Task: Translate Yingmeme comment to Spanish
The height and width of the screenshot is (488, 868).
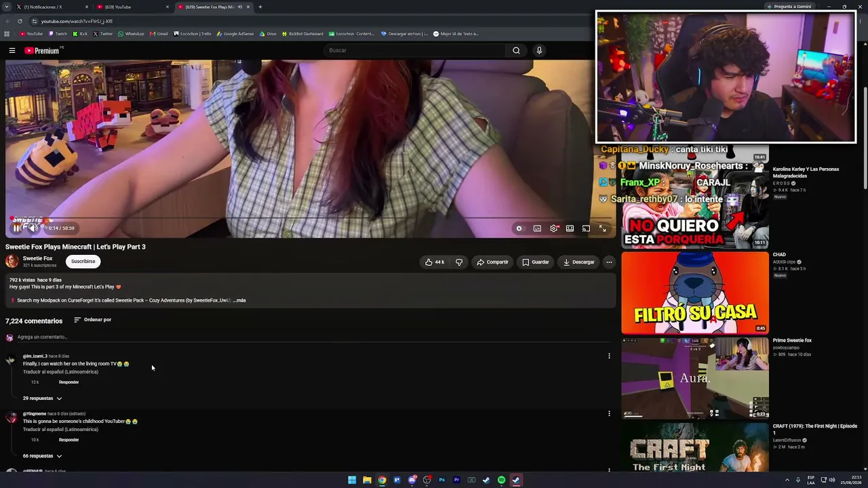Action: [60, 430]
